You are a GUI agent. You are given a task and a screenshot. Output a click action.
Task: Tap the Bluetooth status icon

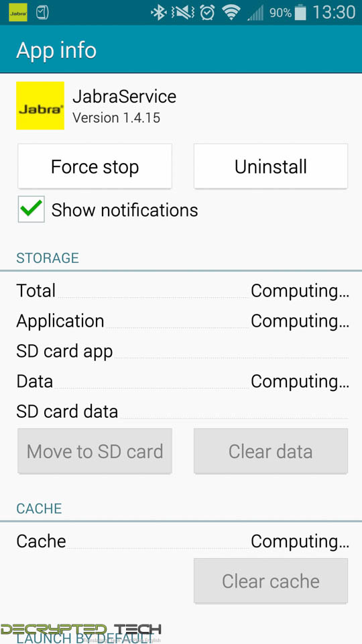[158, 13]
